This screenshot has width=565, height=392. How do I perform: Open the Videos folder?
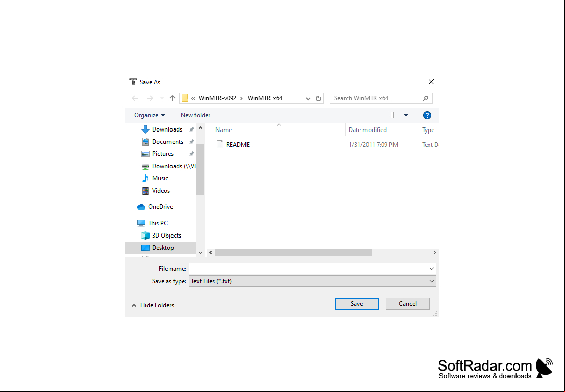(x=161, y=191)
